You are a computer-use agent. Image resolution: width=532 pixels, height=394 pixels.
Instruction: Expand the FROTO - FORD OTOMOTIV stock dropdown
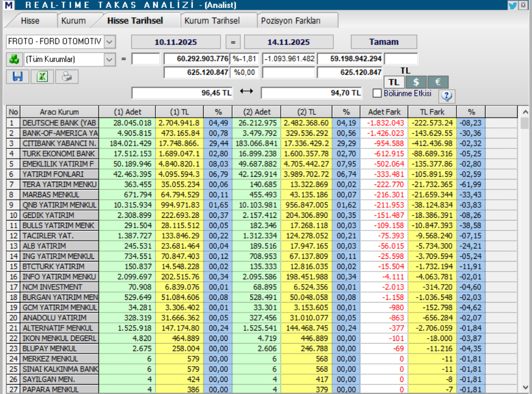109,42
